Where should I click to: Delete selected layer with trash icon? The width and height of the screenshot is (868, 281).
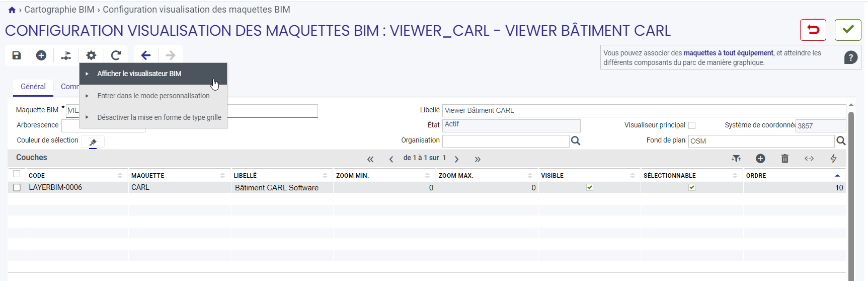point(784,159)
